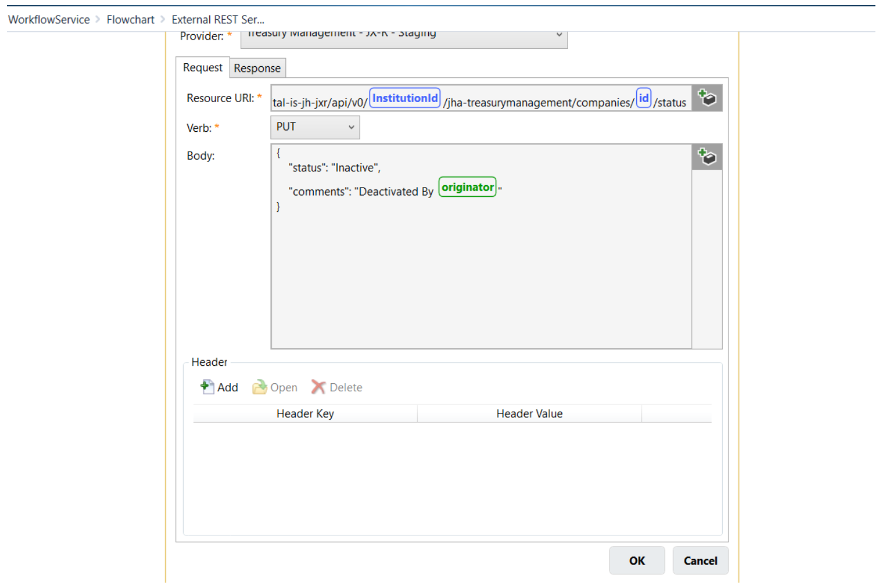Select the InstitutionId variable token in URI
The width and height of the screenshot is (880, 588).
(405, 98)
